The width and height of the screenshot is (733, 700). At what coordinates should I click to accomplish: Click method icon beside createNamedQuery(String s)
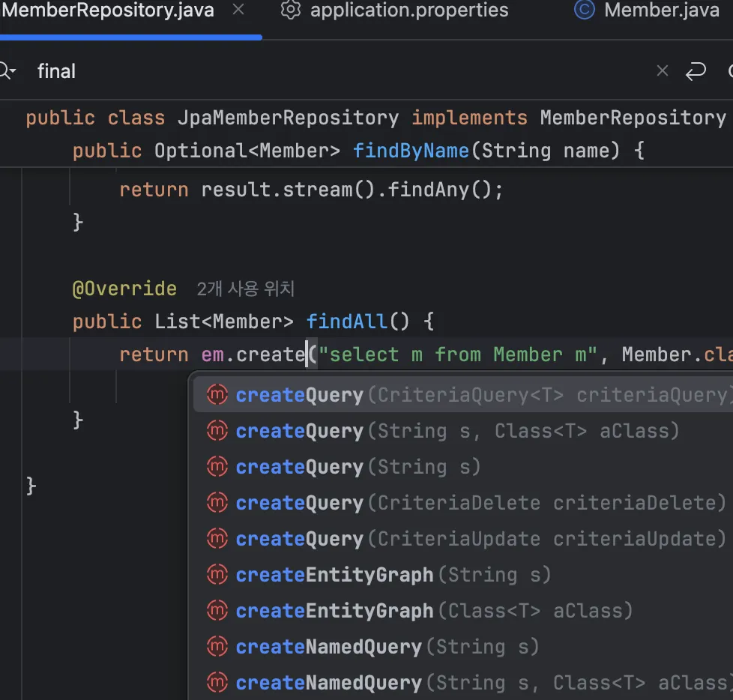(x=217, y=647)
